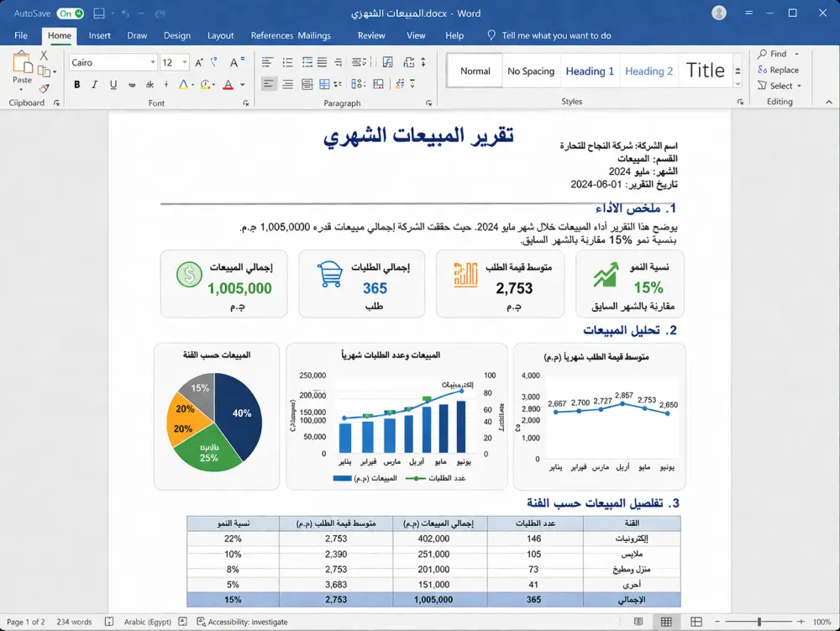Apply bullet list formatting

[x=267, y=63]
